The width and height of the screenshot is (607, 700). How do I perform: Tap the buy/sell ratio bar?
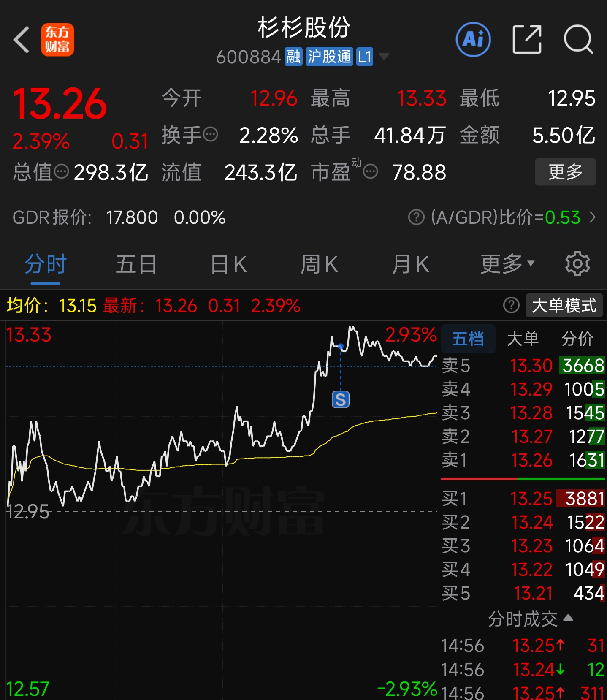pyautogui.click(x=523, y=479)
